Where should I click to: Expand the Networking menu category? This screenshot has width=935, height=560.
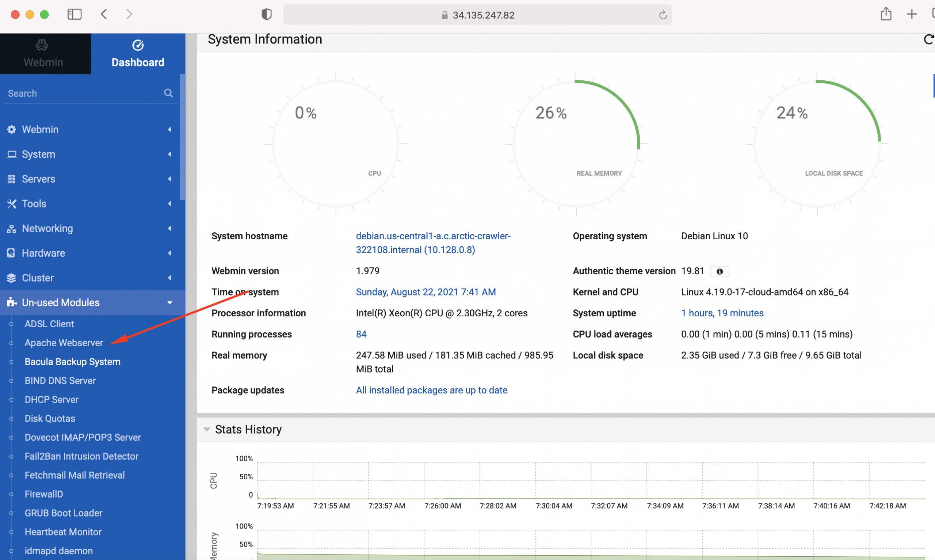coord(92,228)
